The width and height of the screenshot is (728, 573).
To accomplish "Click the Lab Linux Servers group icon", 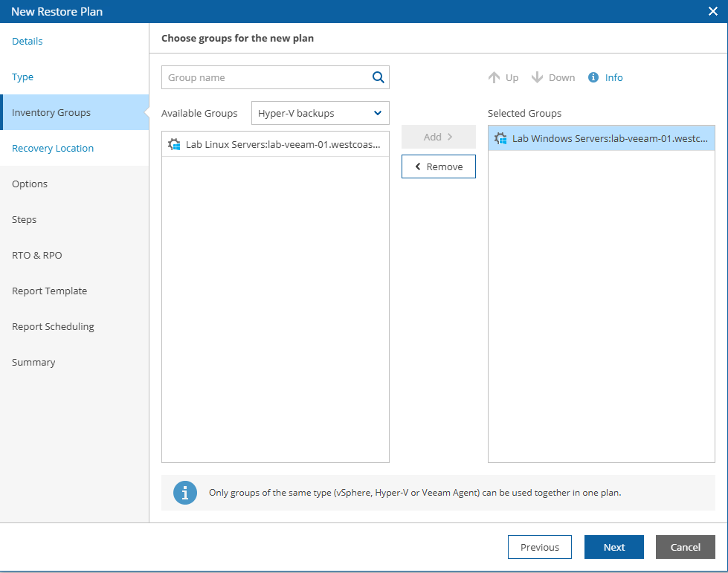I will 175,144.
